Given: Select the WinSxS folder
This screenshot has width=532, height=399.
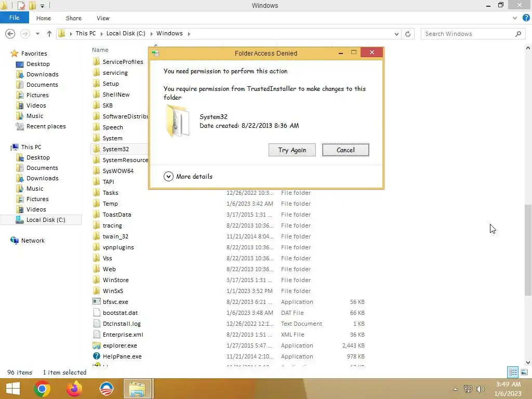Looking at the screenshot, I should click(x=113, y=291).
